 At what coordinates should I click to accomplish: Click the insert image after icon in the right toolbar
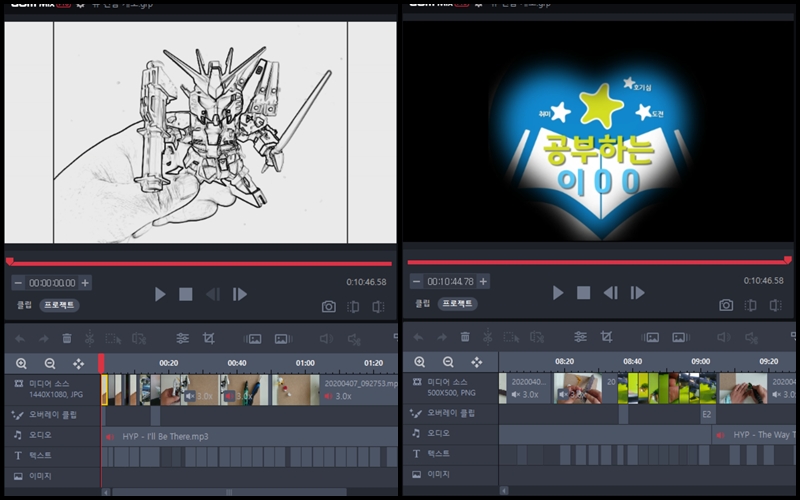pos(679,337)
